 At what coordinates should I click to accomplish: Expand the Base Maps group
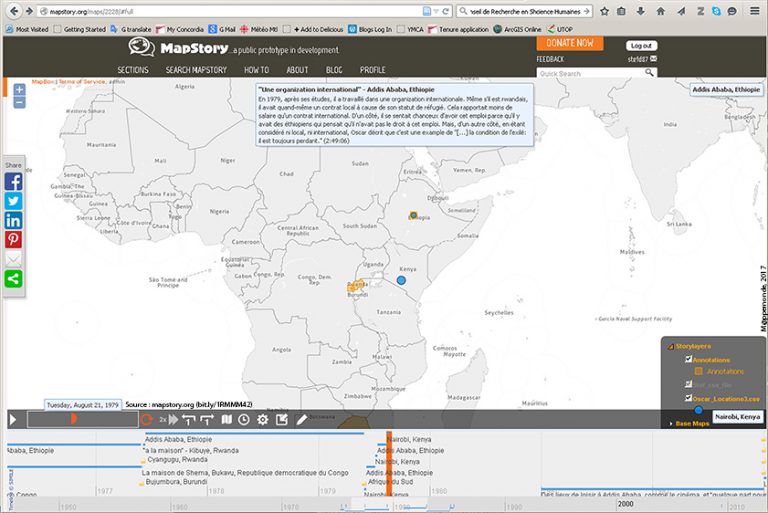pos(670,424)
